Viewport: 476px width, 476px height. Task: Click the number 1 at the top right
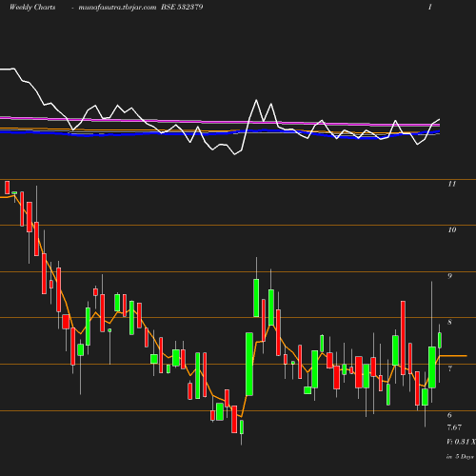pos(430,8)
